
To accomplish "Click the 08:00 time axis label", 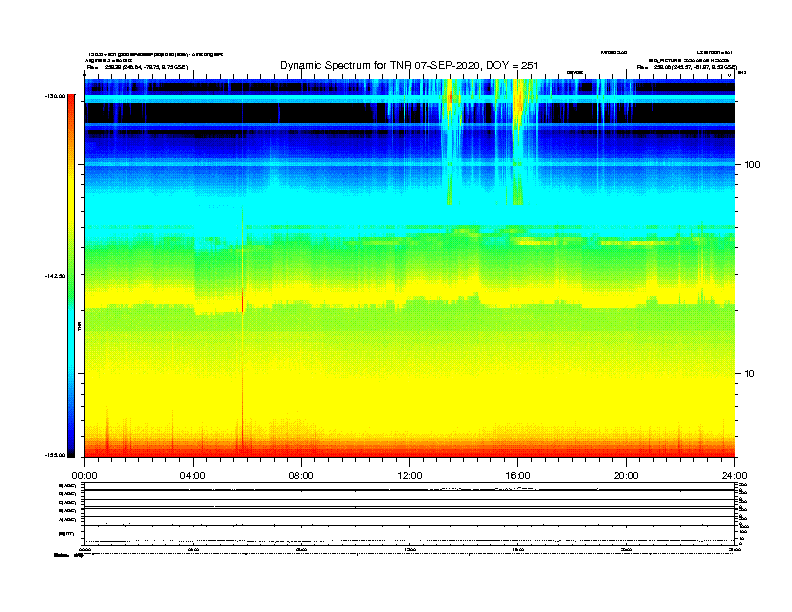I will tap(301, 476).
